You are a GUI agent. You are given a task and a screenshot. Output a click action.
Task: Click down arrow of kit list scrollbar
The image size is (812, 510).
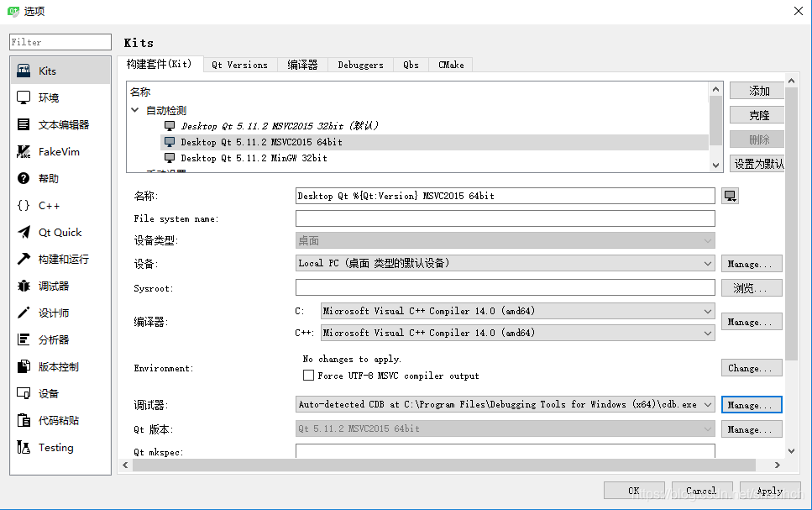715,166
